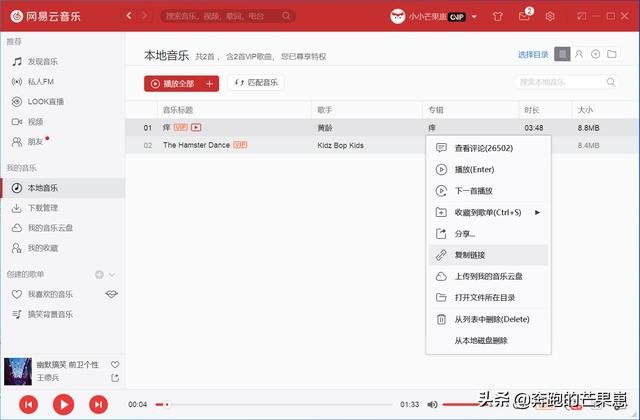Click the local music search magnifier
The width and height of the screenshot is (640, 420).
pos(611,82)
